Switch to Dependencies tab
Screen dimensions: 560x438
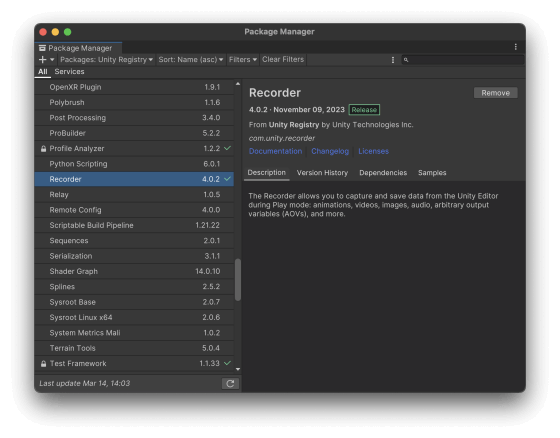383,173
